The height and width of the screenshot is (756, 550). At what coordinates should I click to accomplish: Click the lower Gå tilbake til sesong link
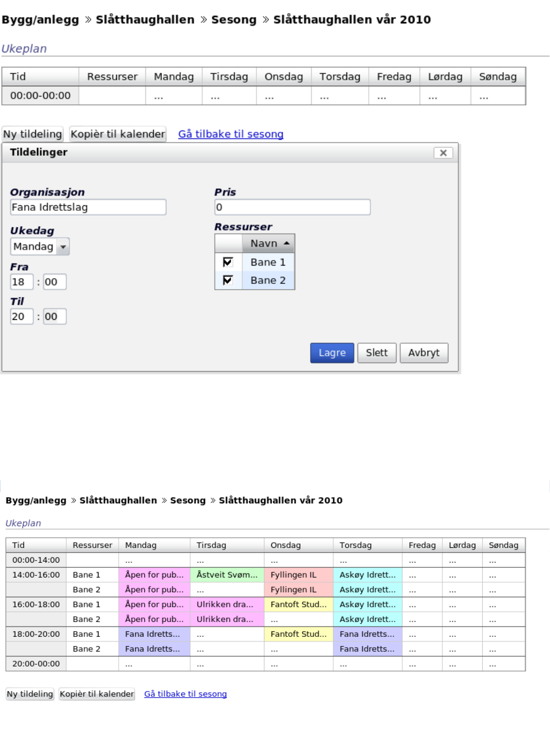pos(185,694)
